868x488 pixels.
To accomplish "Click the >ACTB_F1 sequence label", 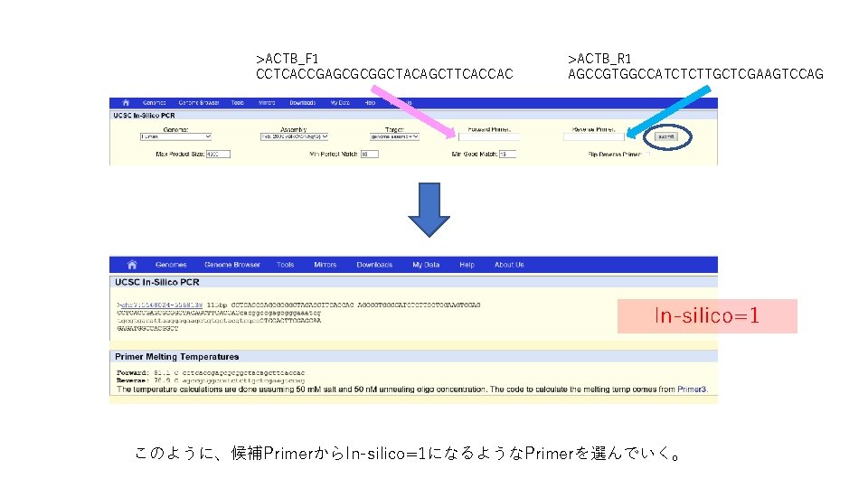I will point(287,59).
